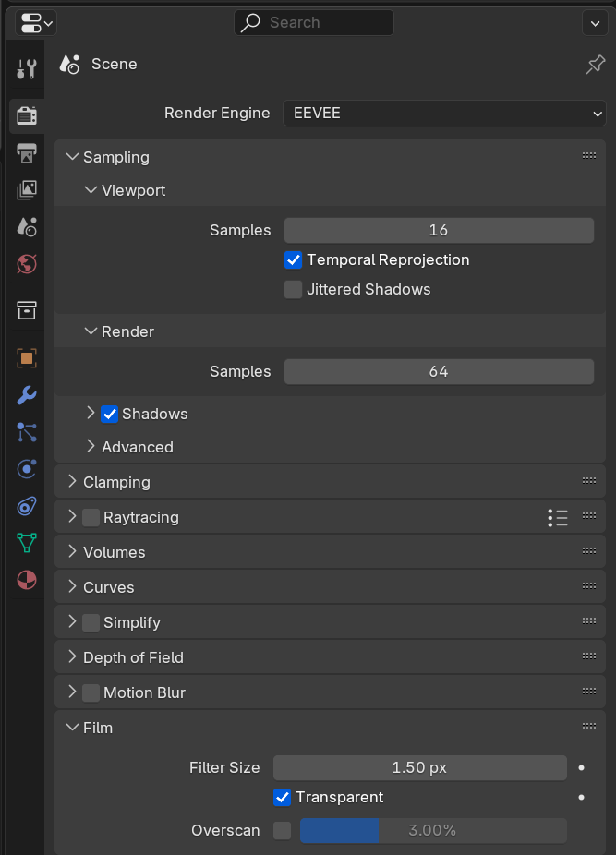The width and height of the screenshot is (616, 855).
Task: Click the Viewport Samples field showing 16
Action: (x=439, y=231)
